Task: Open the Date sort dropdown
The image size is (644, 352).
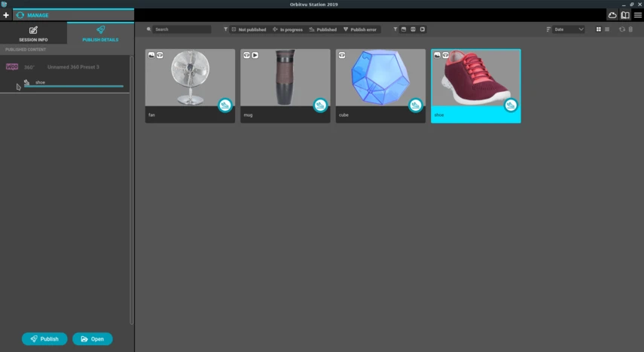Action: click(x=569, y=29)
